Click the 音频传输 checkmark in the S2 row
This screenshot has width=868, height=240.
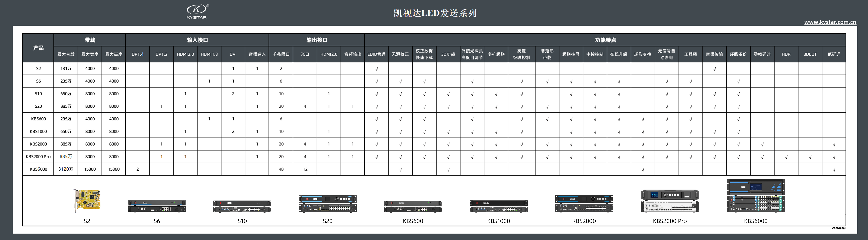[715, 69]
